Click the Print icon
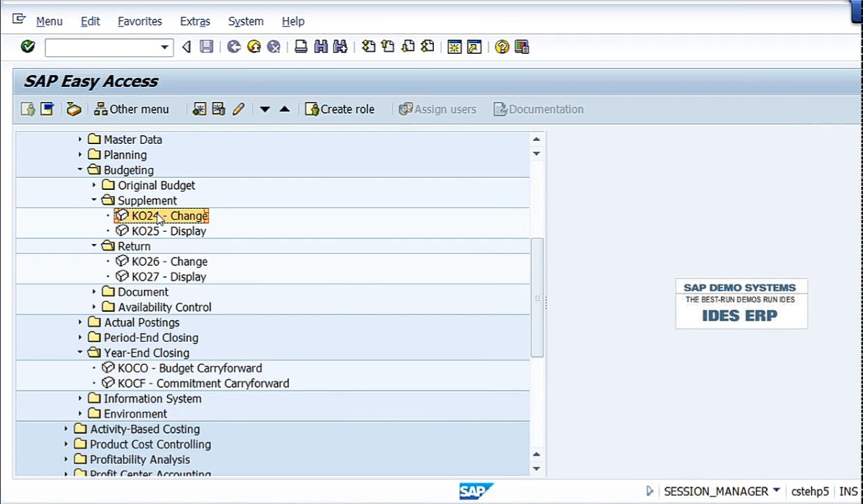Viewport: 863px width, 504px height. click(x=300, y=47)
